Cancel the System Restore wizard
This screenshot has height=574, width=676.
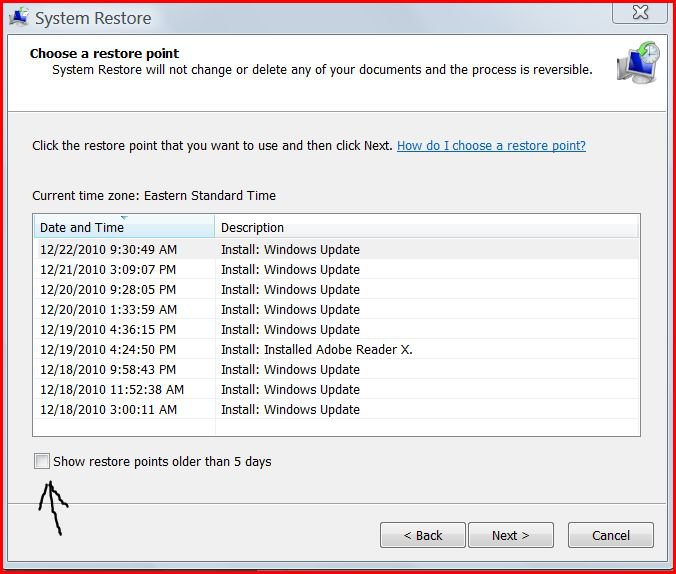(x=611, y=535)
